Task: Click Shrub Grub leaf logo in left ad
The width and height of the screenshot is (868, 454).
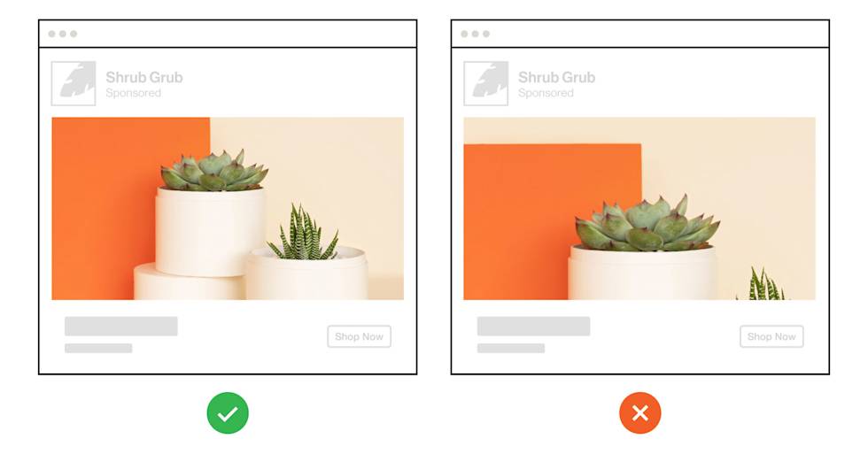Action: click(x=74, y=83)
